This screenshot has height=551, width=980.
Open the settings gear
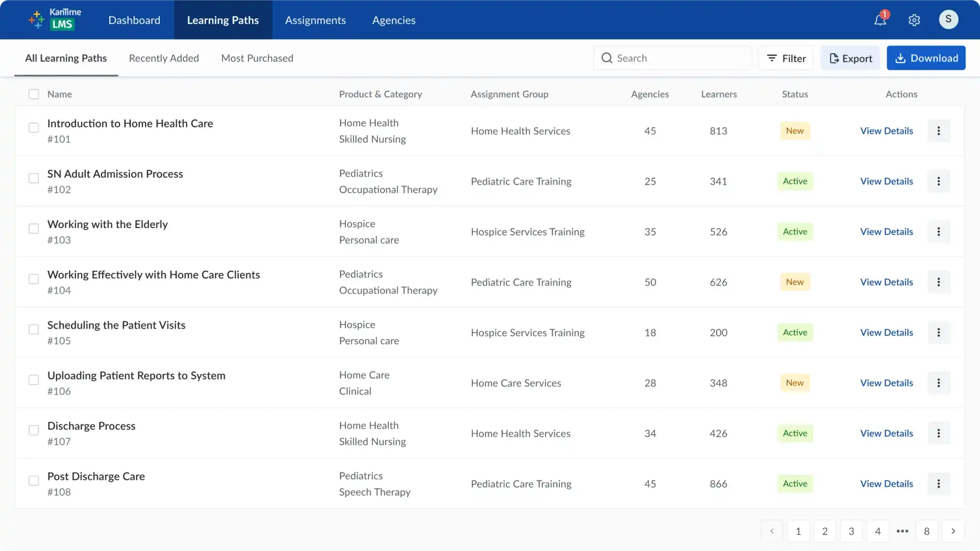coord(914,20)
